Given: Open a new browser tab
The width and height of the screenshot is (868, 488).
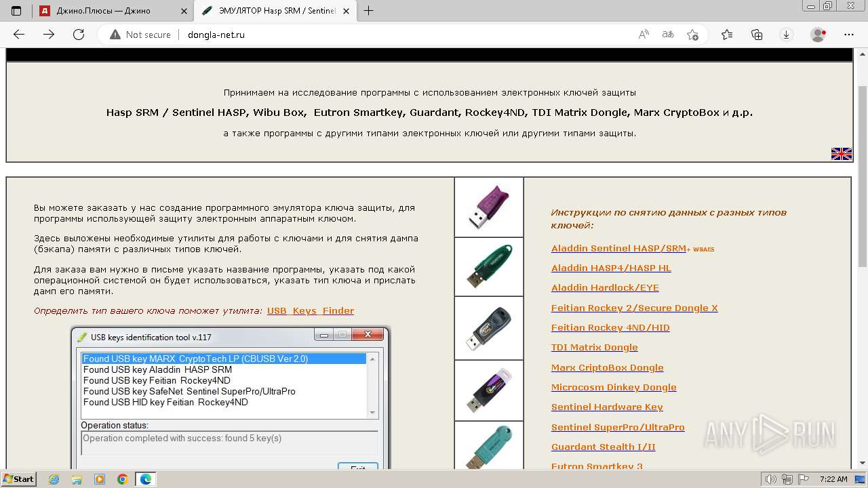Looking at the screenshot, I should (369, 11).
